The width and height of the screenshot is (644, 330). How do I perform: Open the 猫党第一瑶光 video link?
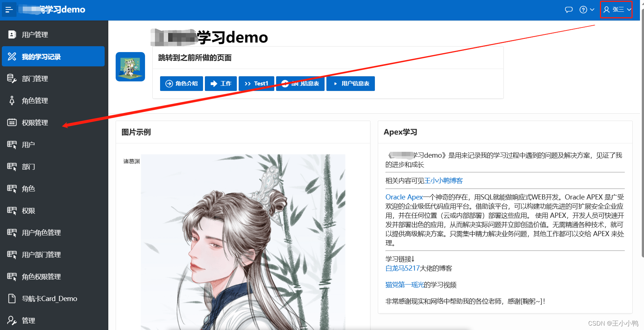coord(405,285)
